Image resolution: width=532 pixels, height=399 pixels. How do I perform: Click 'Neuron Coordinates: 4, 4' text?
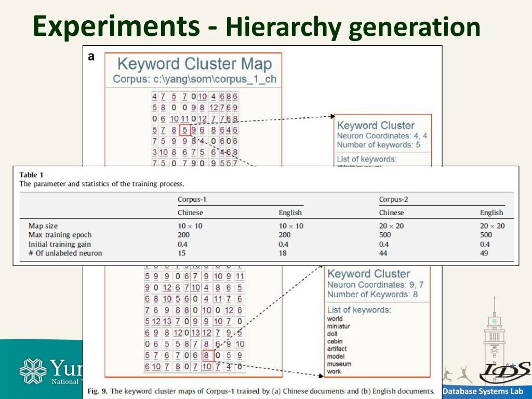coord(382,136)
